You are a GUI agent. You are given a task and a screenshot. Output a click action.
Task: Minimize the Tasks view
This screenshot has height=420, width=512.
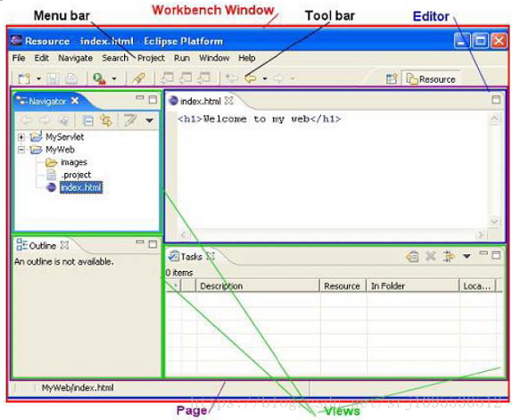coord(483,253)
